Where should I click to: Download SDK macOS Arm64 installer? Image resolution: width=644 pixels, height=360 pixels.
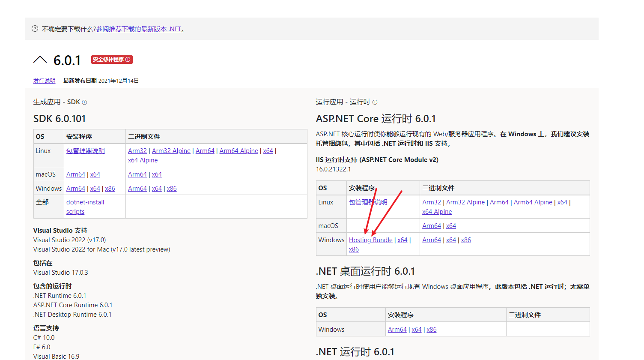tap(76, 174)
